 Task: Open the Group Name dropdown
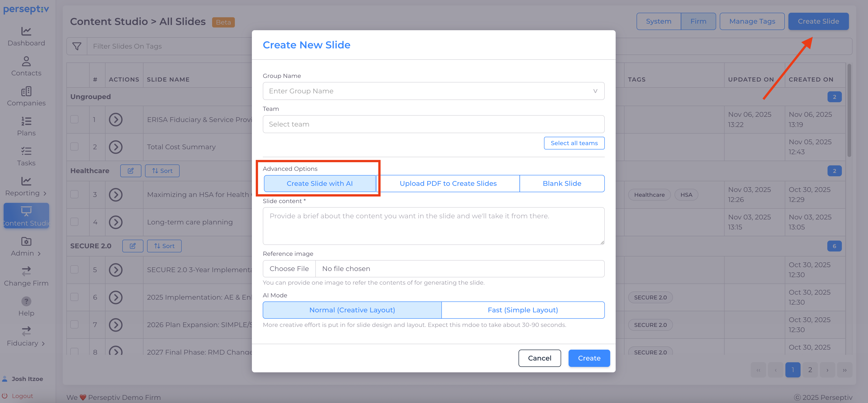pyautogui.click(x=433, y=91)
